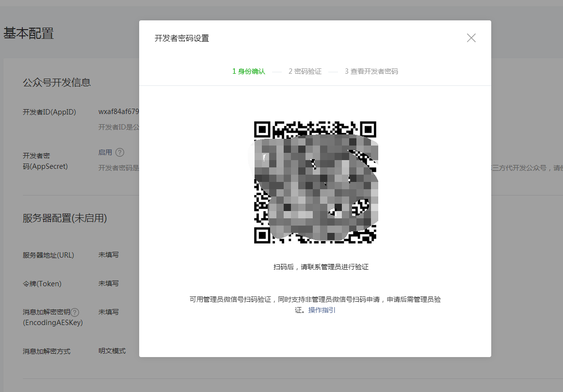Click 未填写 next to 消息加解密密钥
The height and width of the screenshot is (392, 563).
pyautogui.click(x=109, y=312)
